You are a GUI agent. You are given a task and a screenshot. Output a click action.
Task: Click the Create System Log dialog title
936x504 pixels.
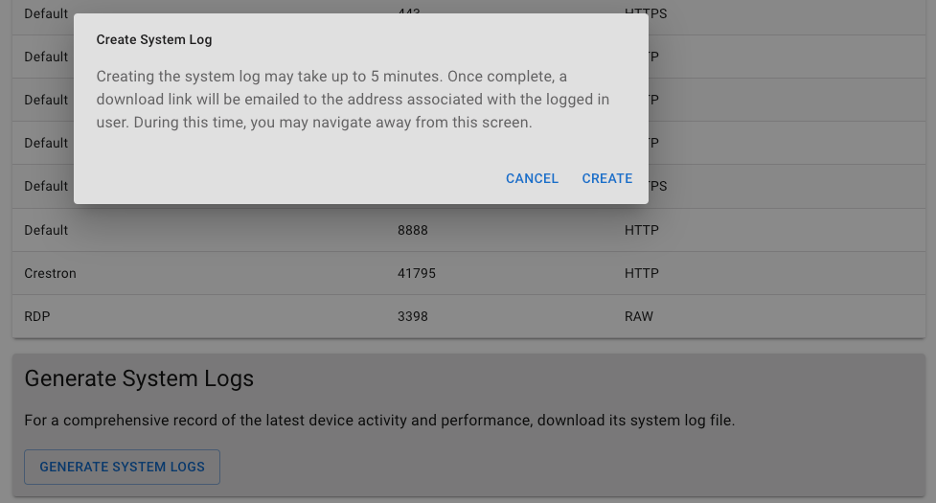point(154,40)
